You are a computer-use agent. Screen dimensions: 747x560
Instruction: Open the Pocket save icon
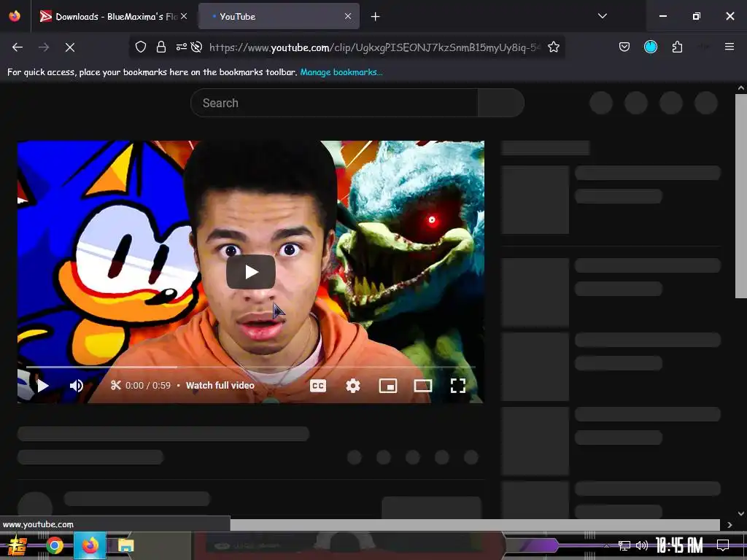point(624,47)
